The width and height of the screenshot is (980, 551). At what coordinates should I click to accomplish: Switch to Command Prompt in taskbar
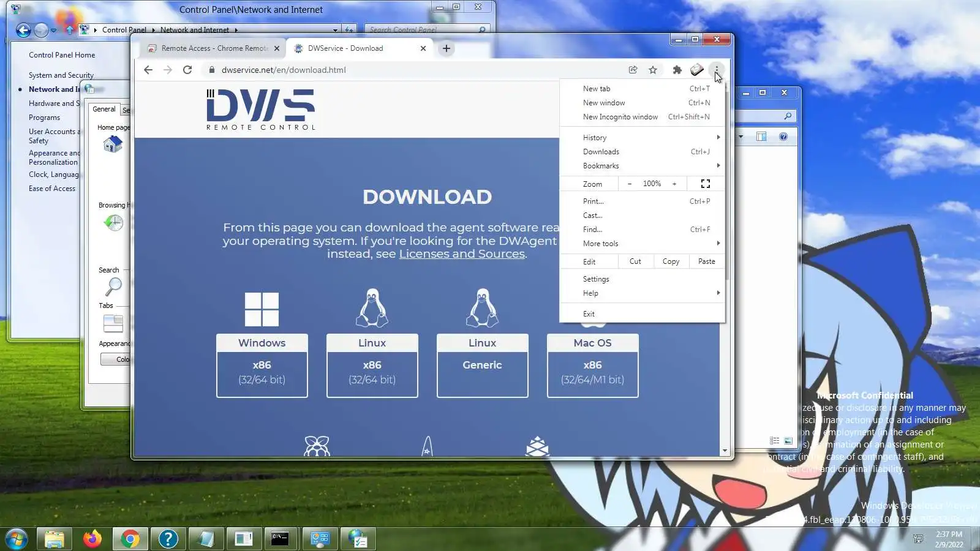(281, 539)
